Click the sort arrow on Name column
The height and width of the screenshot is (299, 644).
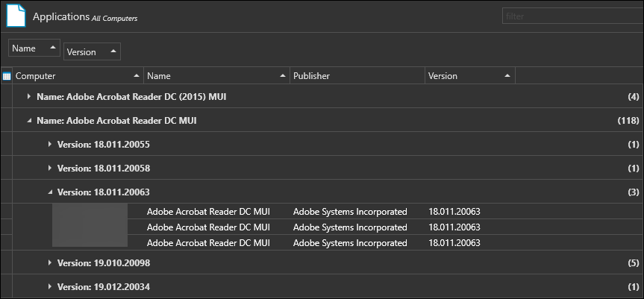point(282,76)
